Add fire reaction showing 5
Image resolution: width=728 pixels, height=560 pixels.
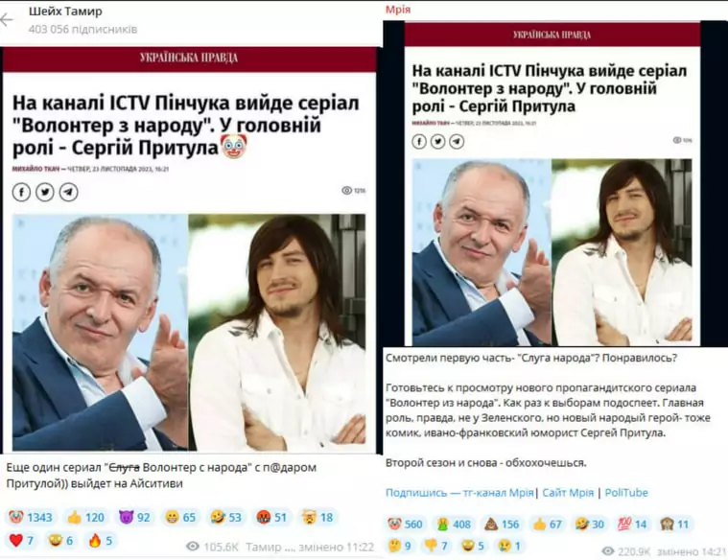(x=101, y=541)
